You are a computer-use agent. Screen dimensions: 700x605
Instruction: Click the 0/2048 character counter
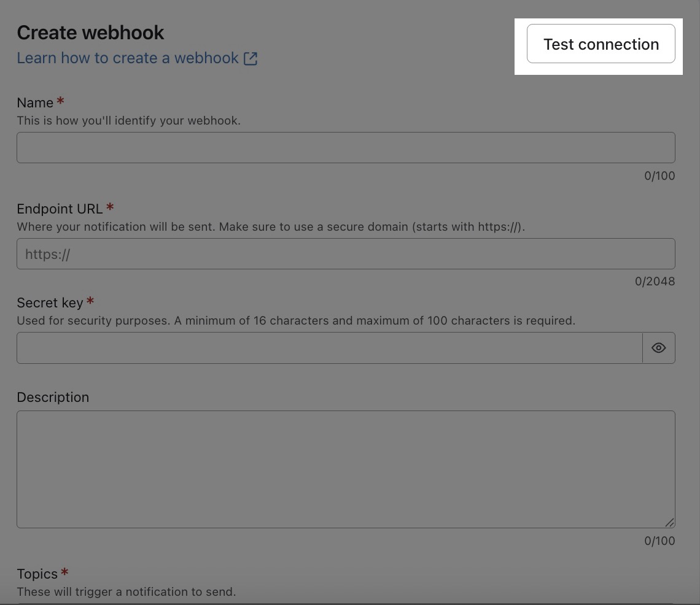tap(655, 282)
